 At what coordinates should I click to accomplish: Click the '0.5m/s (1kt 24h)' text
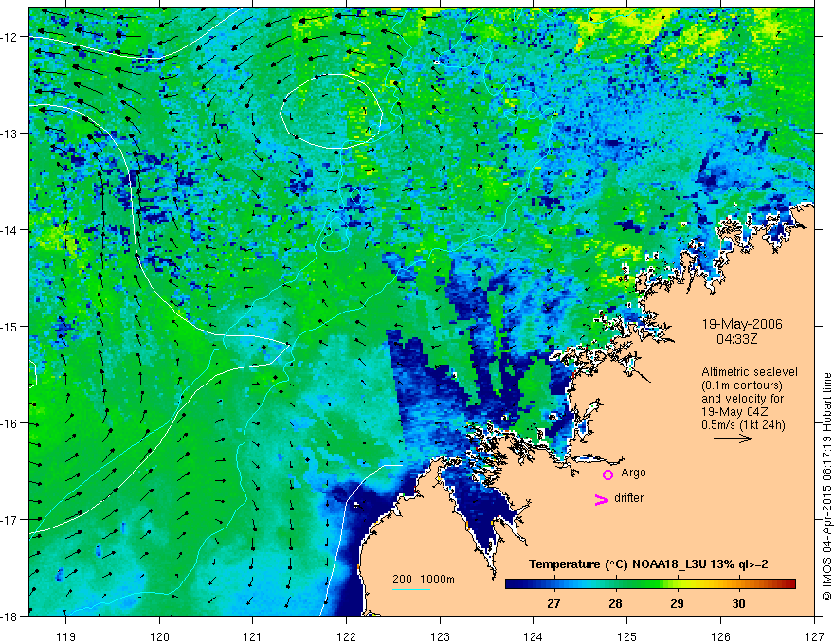pyautogui.click(x=743, y=425)
